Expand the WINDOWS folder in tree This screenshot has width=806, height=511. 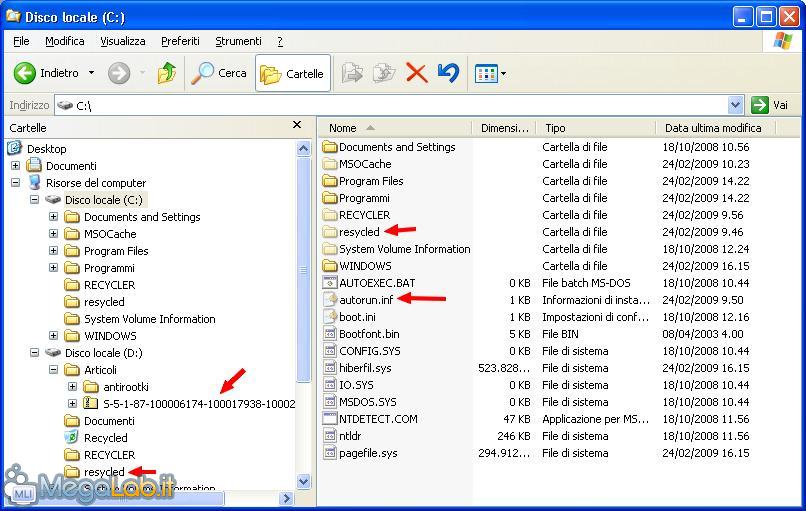[54, 336]
